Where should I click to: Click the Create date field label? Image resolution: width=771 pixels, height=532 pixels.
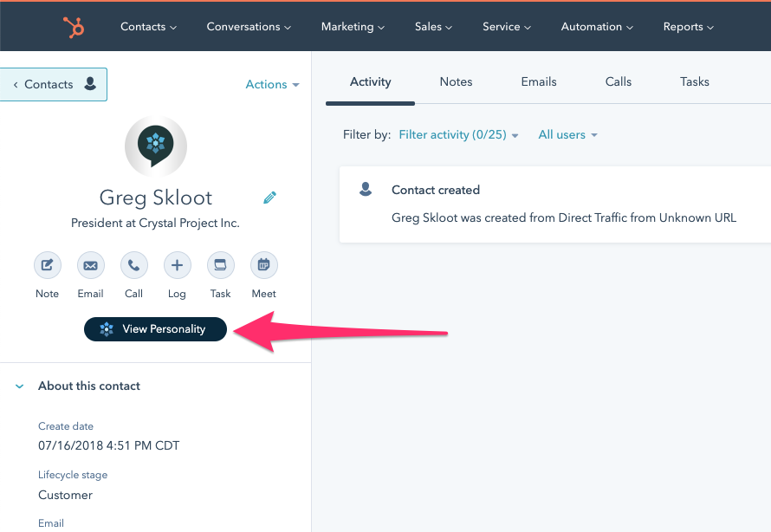tap(66, 426)
